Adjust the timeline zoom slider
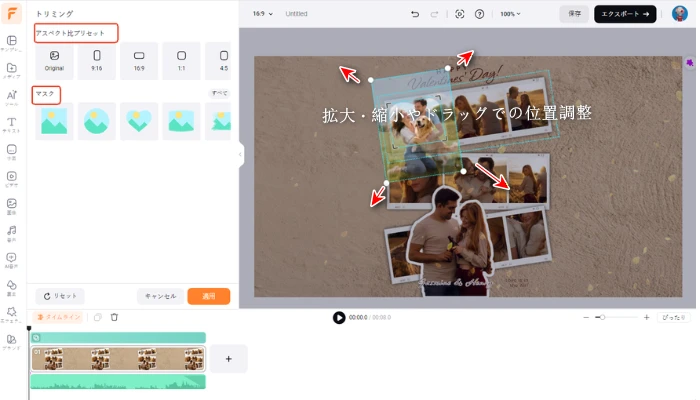Screen dimensions: 700x400 [x=599, y=317]
